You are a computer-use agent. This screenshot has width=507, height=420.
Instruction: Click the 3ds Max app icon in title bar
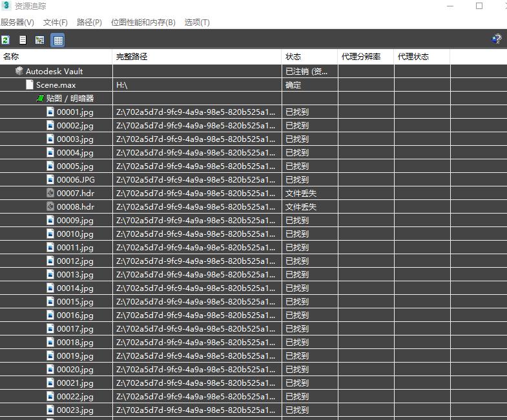coord(6,6)
